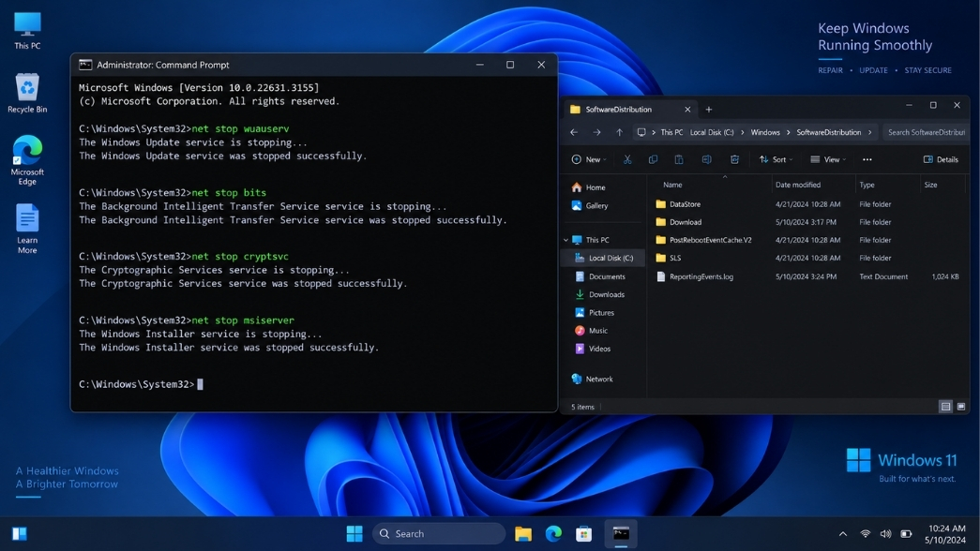Open This PC desktop icon

(27, 31)
